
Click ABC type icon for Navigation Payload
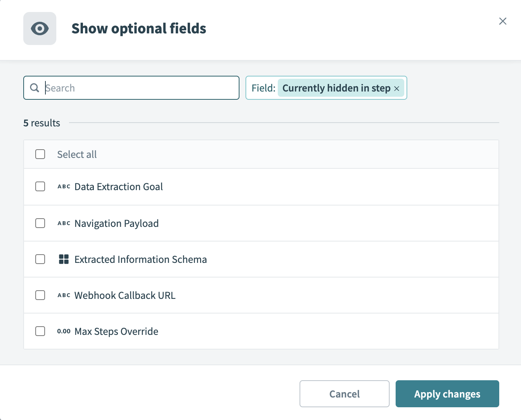click(64, 223)
